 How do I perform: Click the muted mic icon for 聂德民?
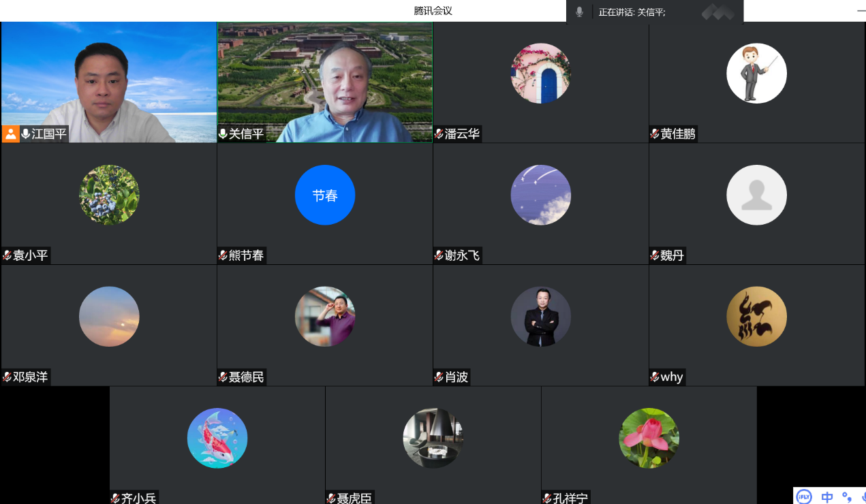(223, 377)
